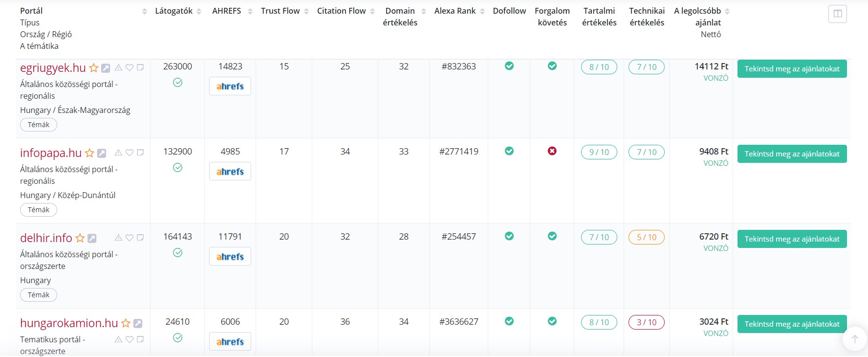
Task: Click the 6720 Ft price
Action: (x=714, y=237)
